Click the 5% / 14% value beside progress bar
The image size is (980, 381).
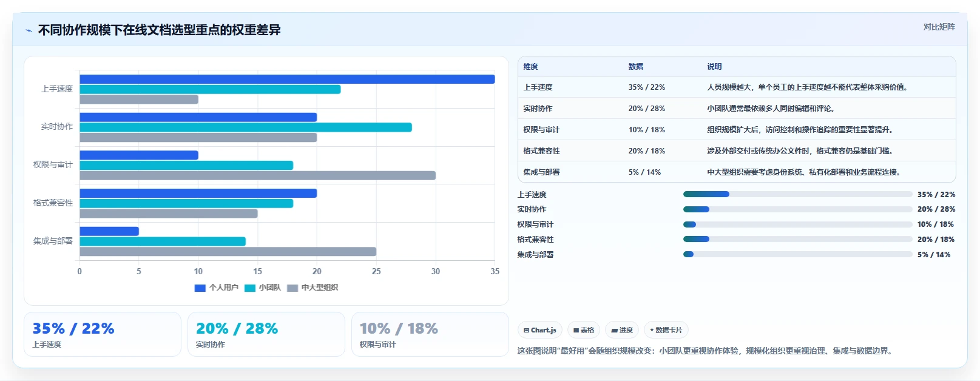tap(934, 255)
